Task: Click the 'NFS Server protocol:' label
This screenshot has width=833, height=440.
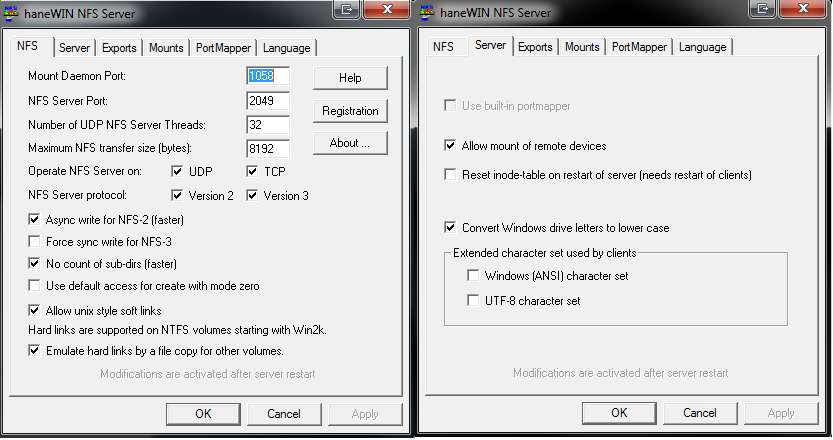Action: tap(78, 195)
